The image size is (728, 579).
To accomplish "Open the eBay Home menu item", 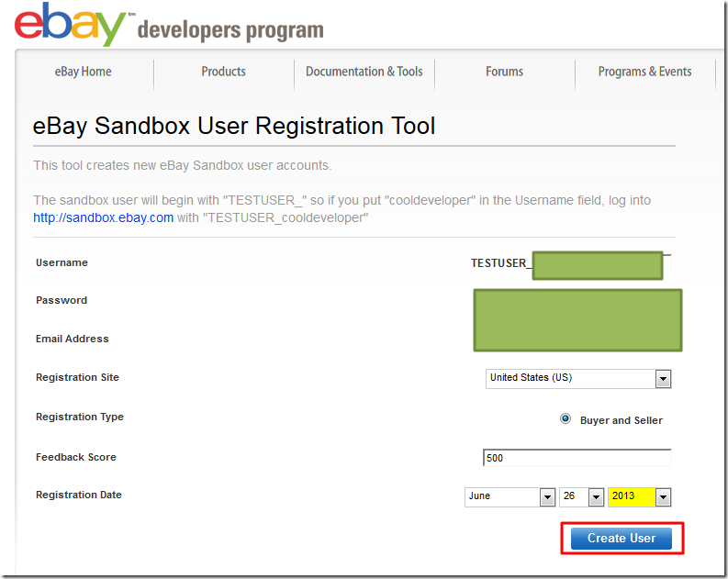I will pos(84,72).
